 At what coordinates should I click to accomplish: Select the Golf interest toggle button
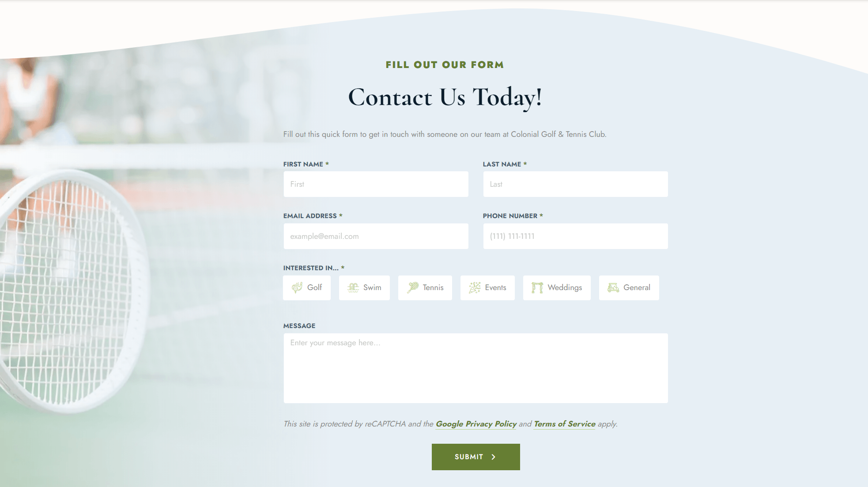pos(306,287)
